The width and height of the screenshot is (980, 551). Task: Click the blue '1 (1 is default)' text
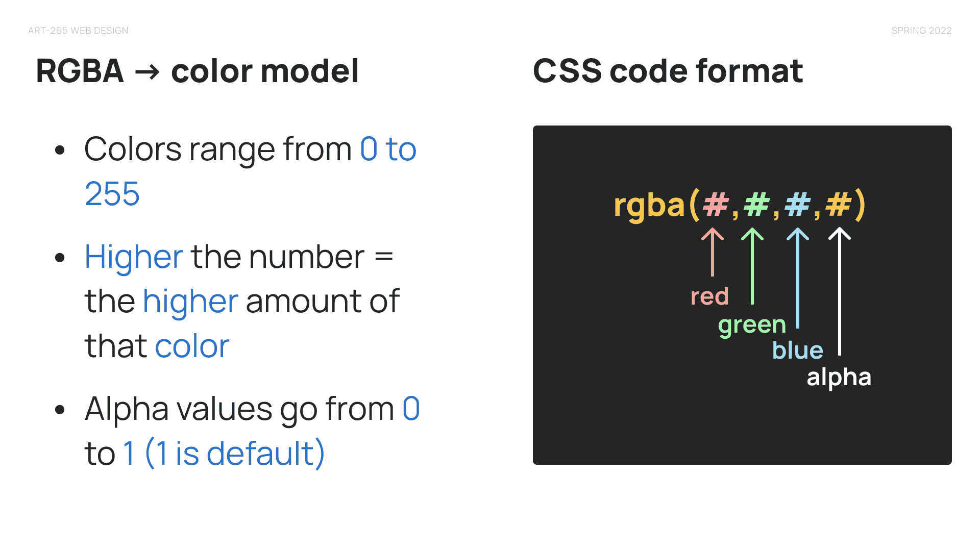point(224,453)
